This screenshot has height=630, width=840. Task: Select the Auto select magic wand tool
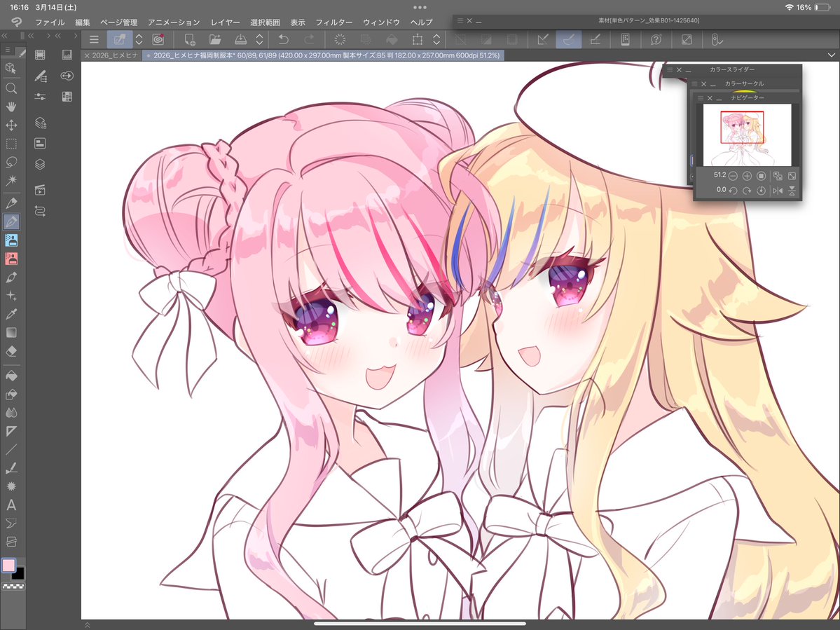point(11,180)
